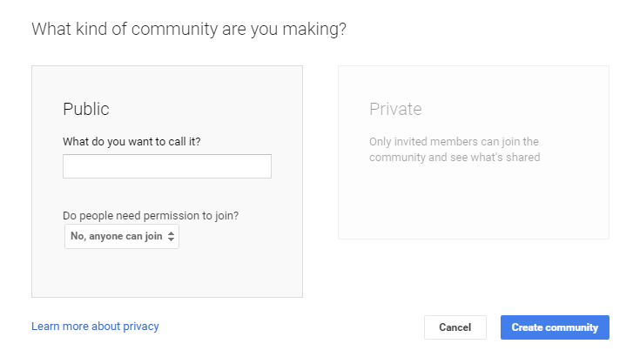Open the 'No, anyone can join' dropdown
The image size is (633, 364).
tap(121, 236)
